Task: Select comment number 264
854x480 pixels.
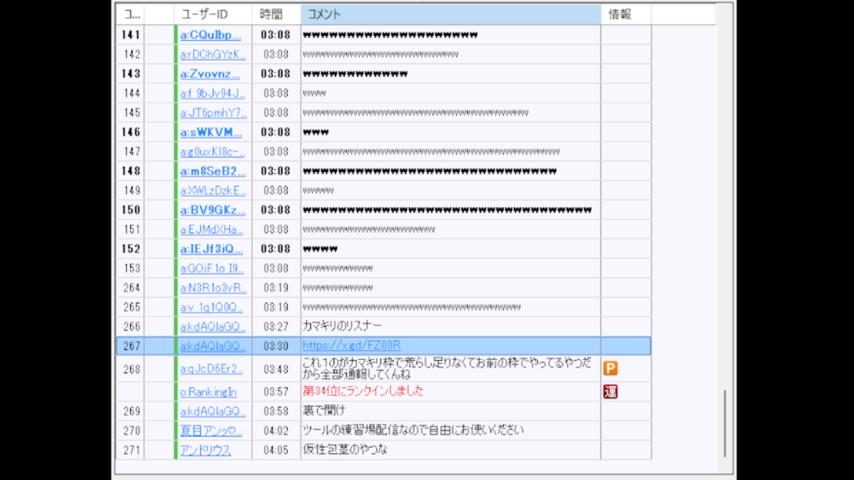Action: point(131,288)
